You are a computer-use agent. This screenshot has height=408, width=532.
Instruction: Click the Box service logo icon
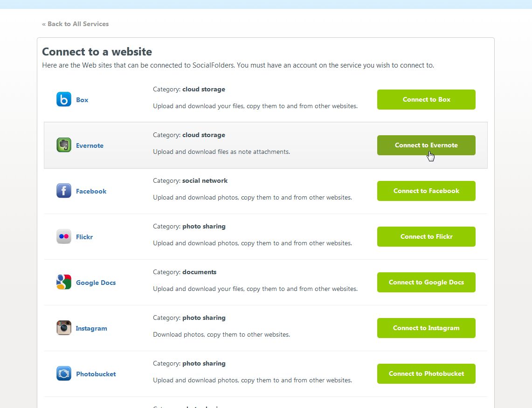coord(64,99)
